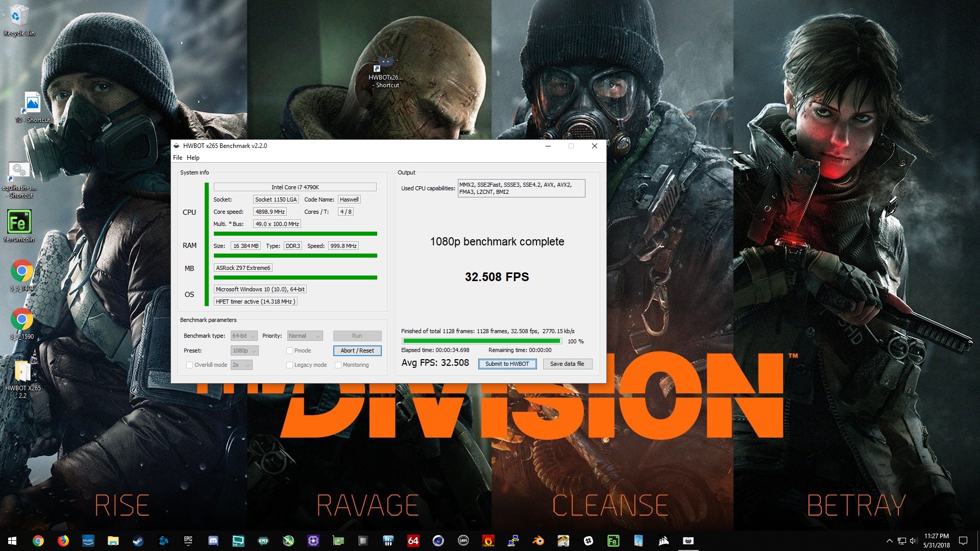This screenshot has width=980, height=551.
Task: Show hidden system tray icons
Action: pos(889,541)
